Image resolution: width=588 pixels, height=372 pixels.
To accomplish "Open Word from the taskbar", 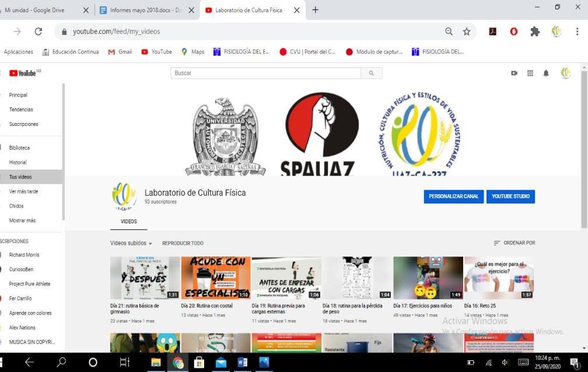I will tap(242, 362).
